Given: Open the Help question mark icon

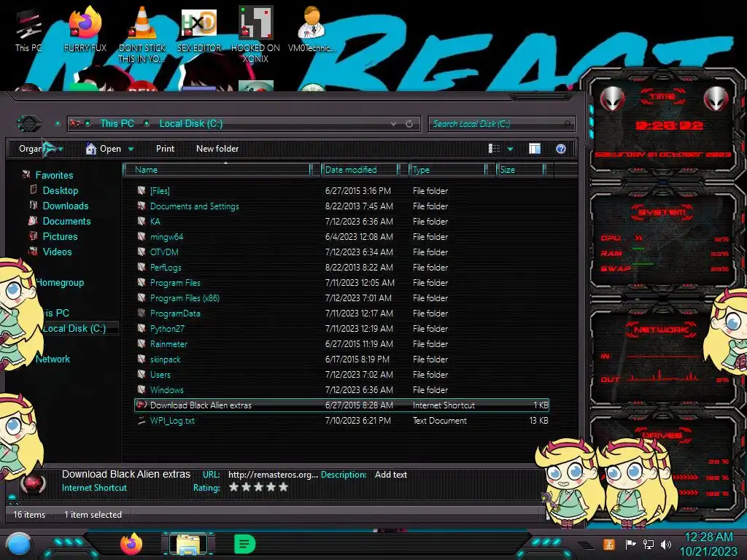Looking at the screenshot, I should pos(561,149).
